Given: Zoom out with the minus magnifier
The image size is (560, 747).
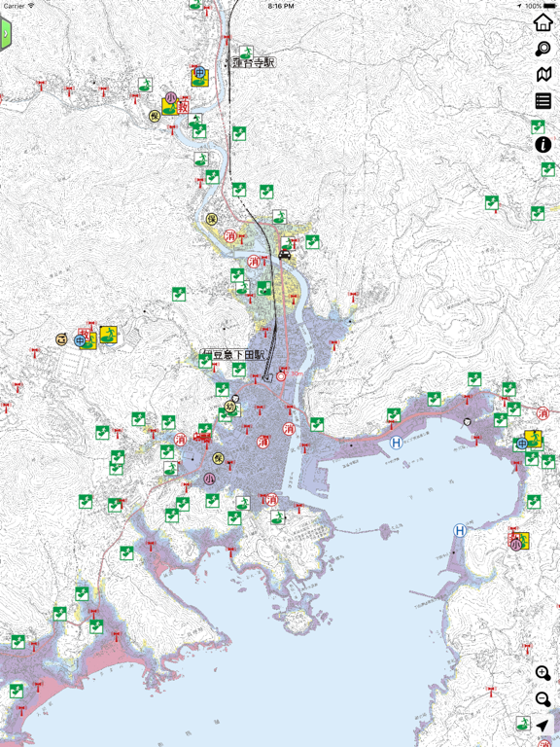Looking at the screenshot, I should (x=542, y=699).
